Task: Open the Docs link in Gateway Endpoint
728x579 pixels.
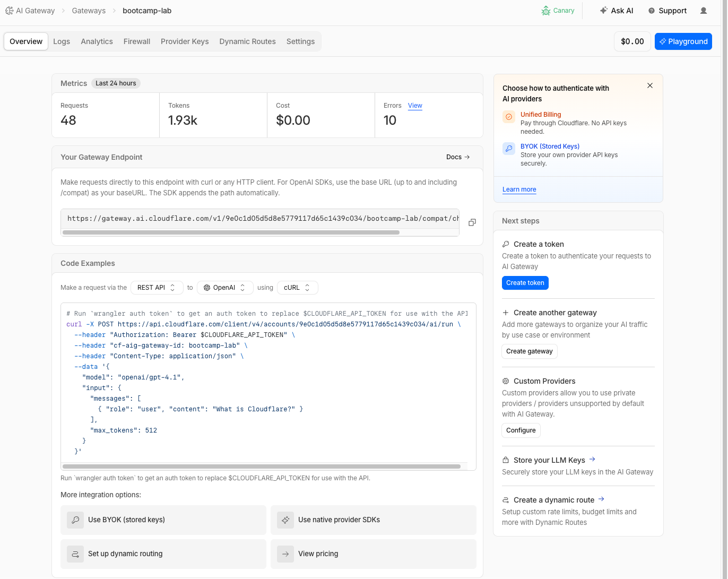Action: [x=458, y=157]
